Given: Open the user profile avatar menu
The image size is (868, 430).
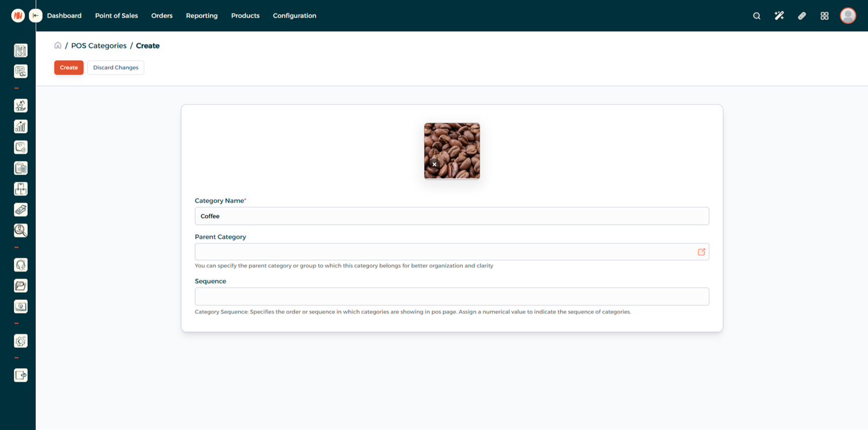Looking at the screenshot, I should (848, 16).
